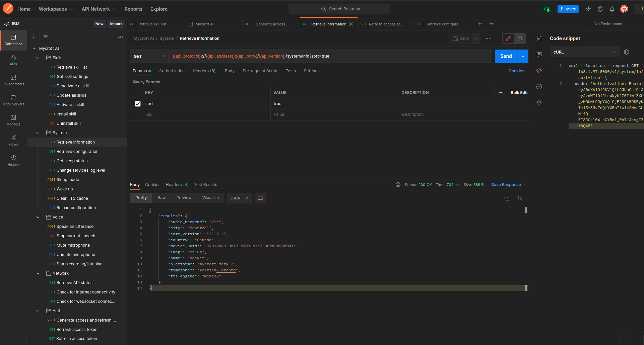Switch to the Pre-request Script tab
The width and height of the screenshot is (644, 345).
point(260,71)
